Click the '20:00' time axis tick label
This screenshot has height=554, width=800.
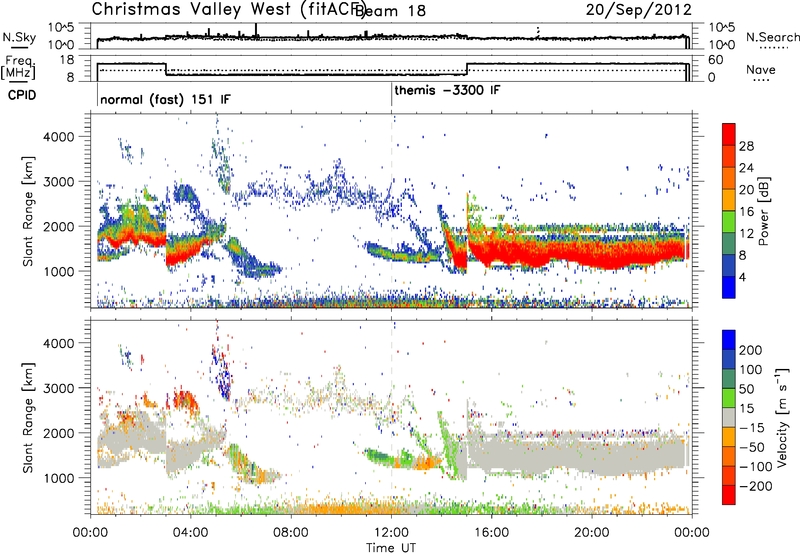(x=592, y=533)
